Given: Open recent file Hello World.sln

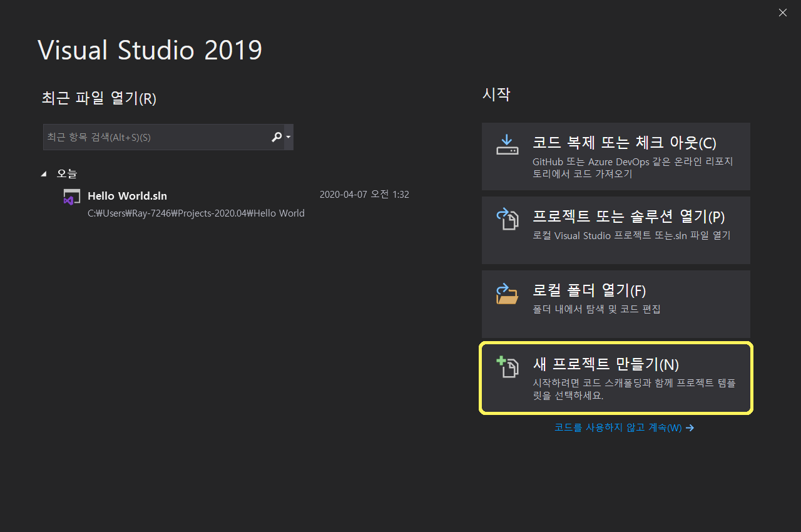Looking at the screenshot, I should click(x=237, y=204).
